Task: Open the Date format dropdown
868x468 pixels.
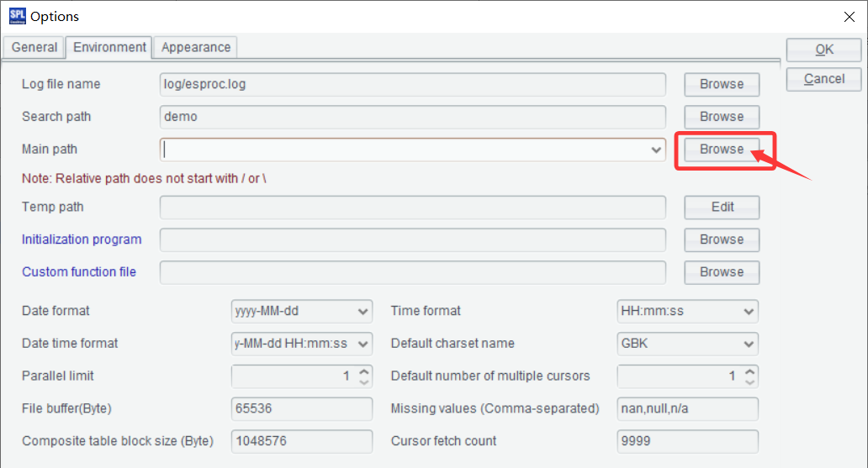Action: pos(363,311)
